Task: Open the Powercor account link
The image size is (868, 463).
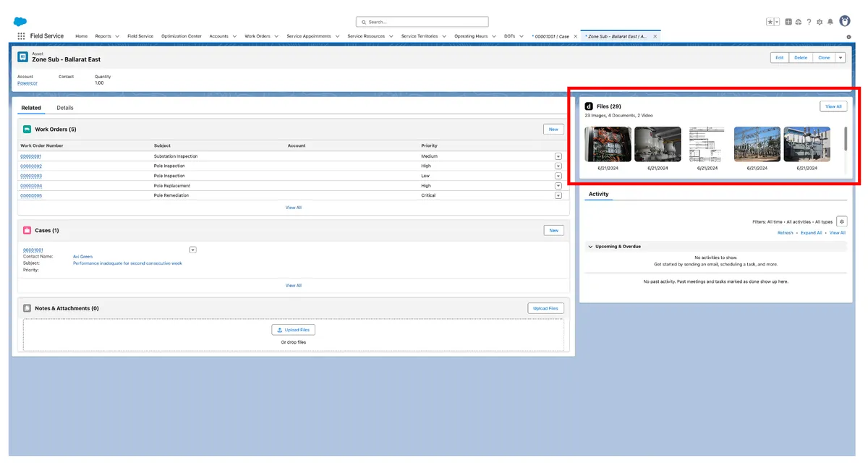Action: coord(27,83)
